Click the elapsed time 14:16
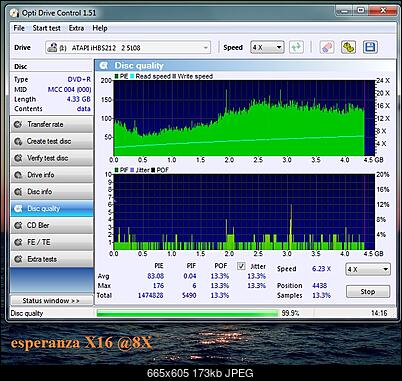The width and height of the screenshot is (402, 381). coord(379,313)
